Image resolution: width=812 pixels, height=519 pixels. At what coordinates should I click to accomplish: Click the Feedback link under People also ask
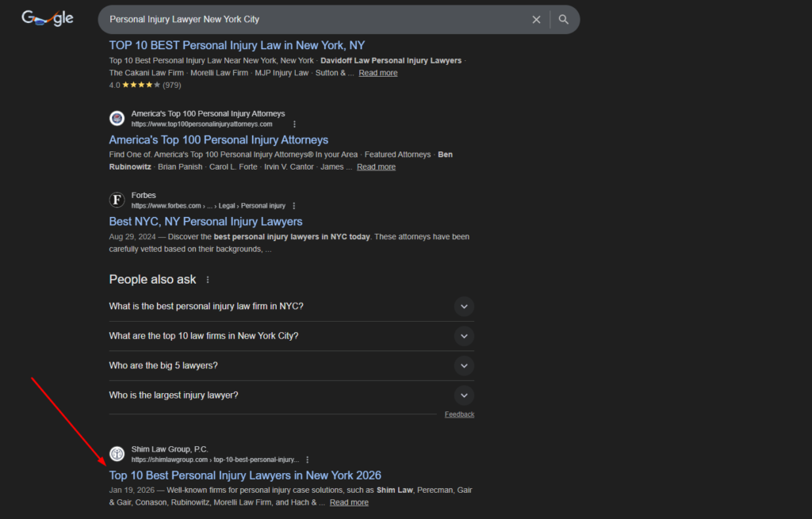(459, 414)
